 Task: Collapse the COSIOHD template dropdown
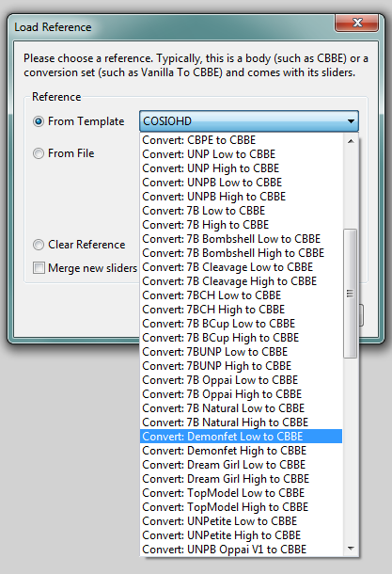click(249, 121)
